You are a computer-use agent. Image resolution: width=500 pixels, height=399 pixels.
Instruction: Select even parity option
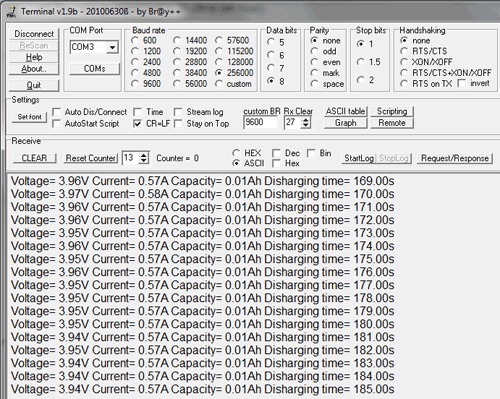click(314, 62)
